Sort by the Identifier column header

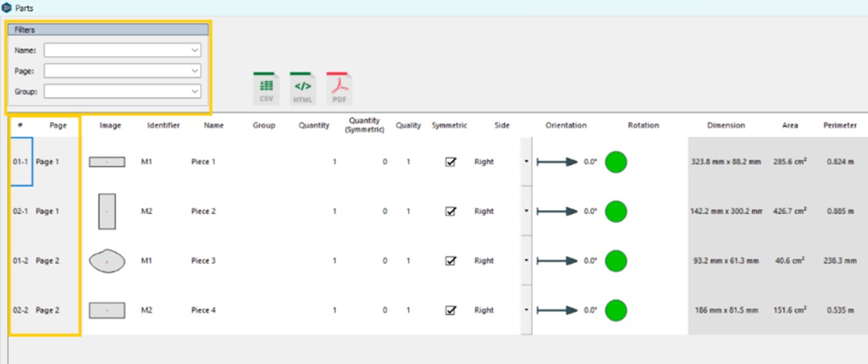tap(163, 125)
